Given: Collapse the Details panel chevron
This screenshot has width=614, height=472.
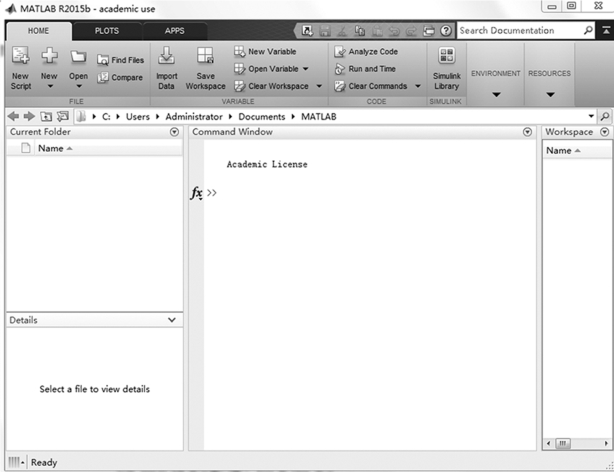Looking at the screenshot, I should click(x=173, y=320).
